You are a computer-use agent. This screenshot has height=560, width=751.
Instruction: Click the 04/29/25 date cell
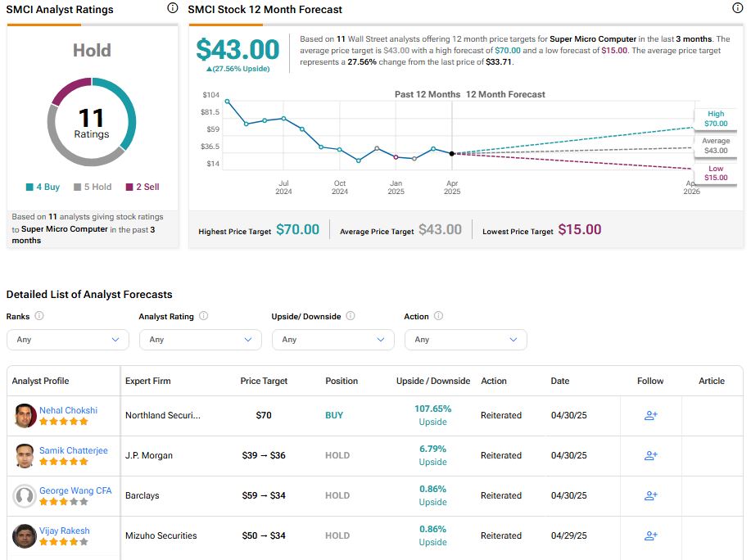pyautogui.click(x=569, y=536)
